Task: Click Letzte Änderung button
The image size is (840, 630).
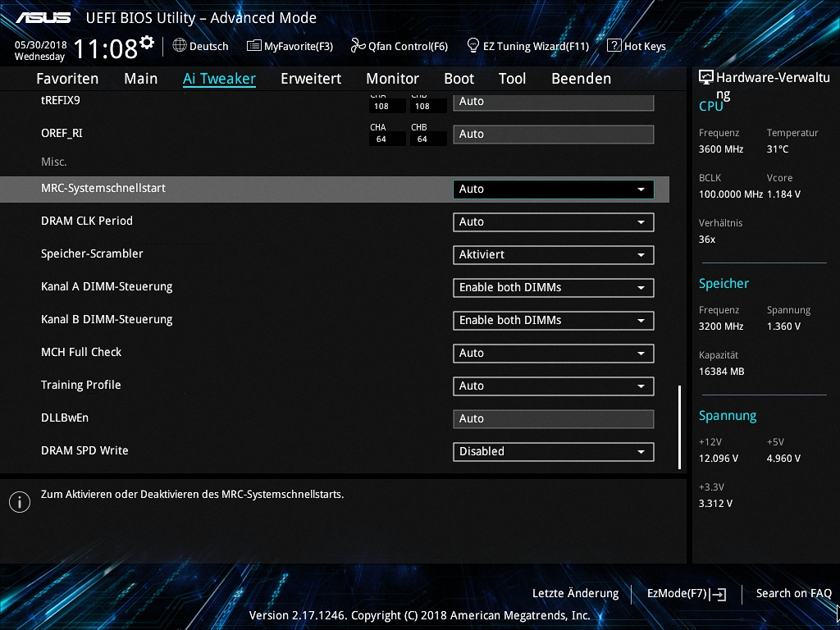Action: (575, 594)
